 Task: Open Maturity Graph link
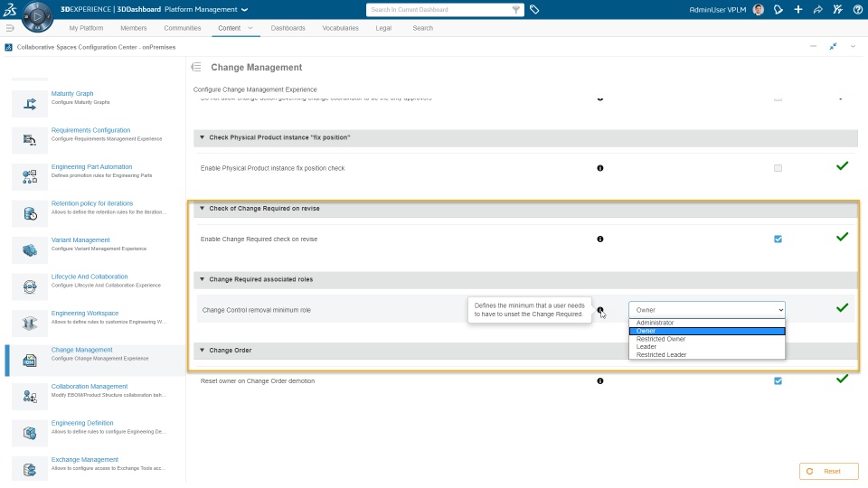click(x=72, y=93)
